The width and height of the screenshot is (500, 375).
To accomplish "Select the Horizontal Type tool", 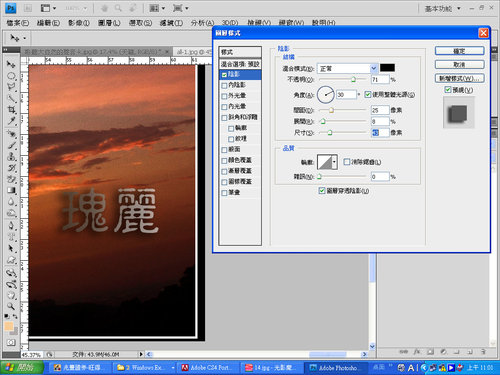I will pos(11,237).
